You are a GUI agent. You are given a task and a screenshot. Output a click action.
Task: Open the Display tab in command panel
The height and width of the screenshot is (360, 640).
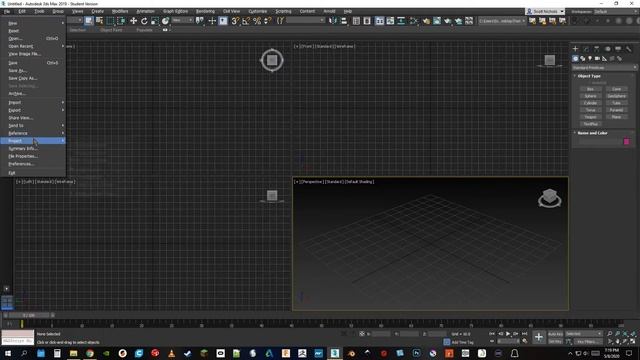(618, 49)
